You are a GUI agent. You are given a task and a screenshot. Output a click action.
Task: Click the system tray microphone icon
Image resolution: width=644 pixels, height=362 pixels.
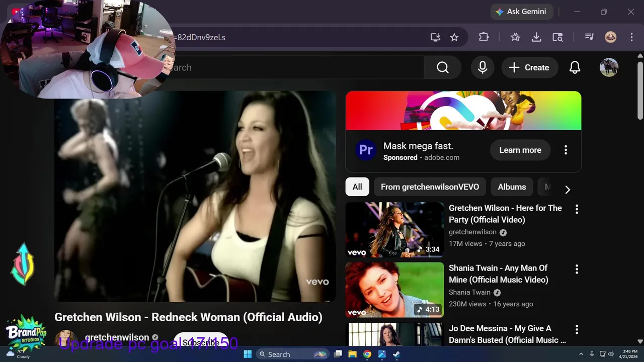point(592,354)
